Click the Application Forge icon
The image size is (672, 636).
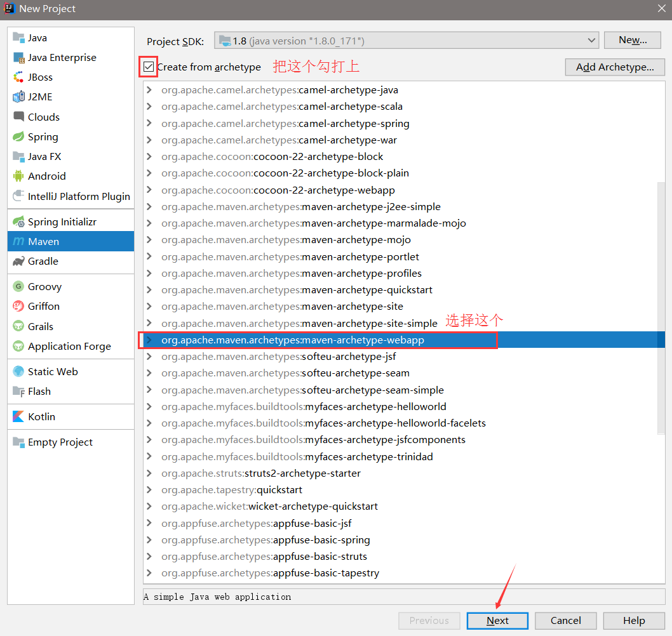18,346
